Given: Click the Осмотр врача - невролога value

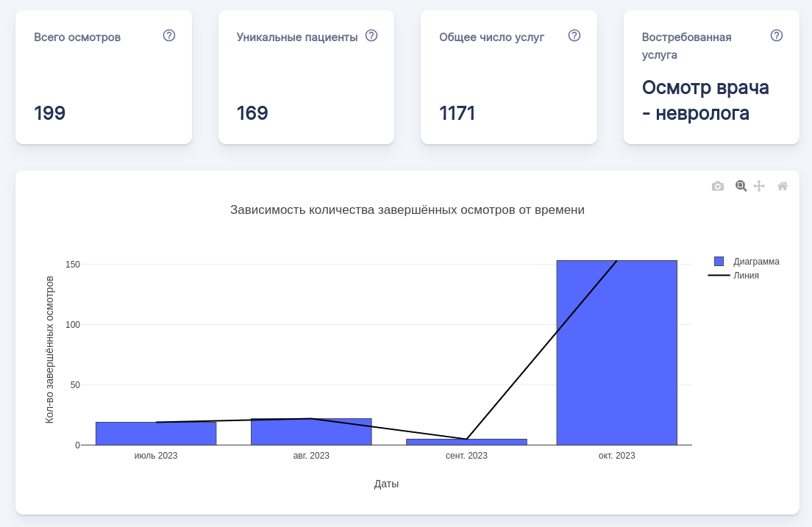Looking at the screenshot, I should click(705, 100).
